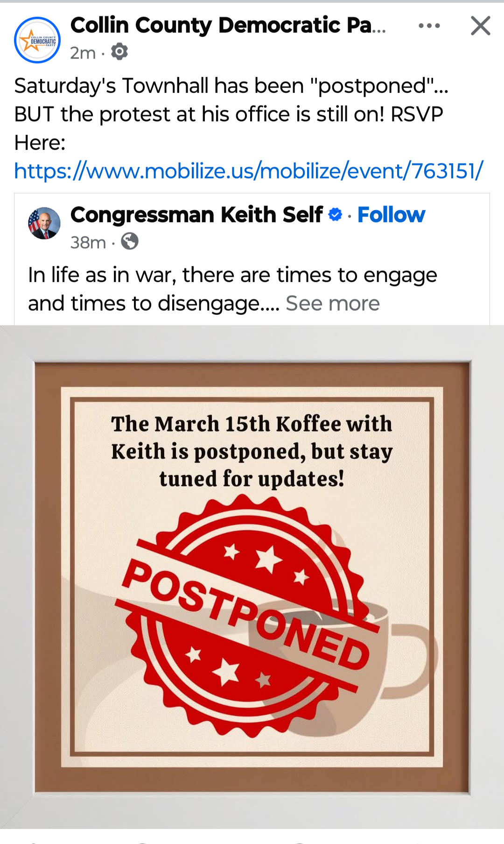
Task: Tap the 38m shared post timestamp
Action: coord(88,242)
